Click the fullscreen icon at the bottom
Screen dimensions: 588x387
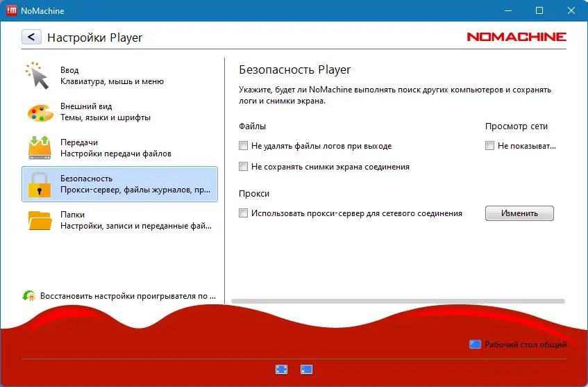click(x=282, y=370)
